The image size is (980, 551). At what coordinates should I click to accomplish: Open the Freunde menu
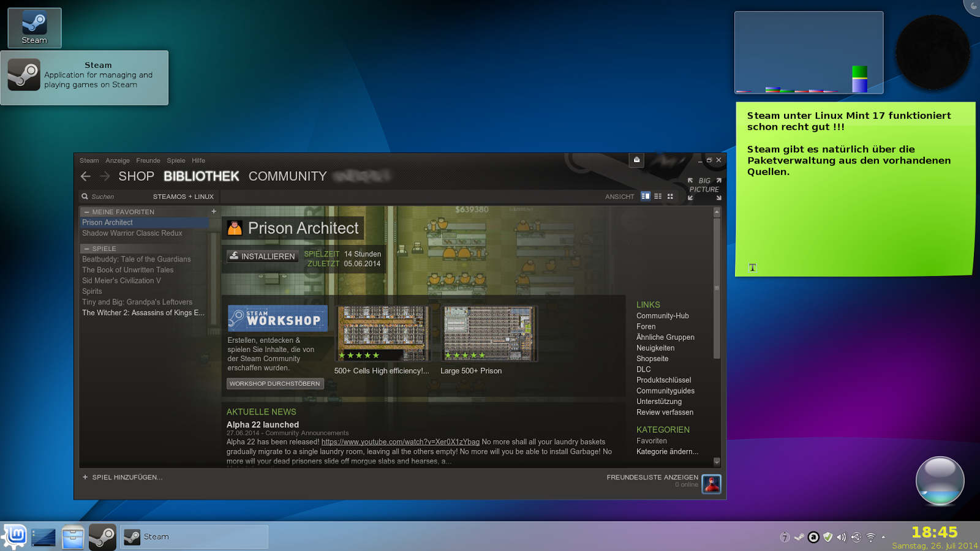(x=148, y=160)
